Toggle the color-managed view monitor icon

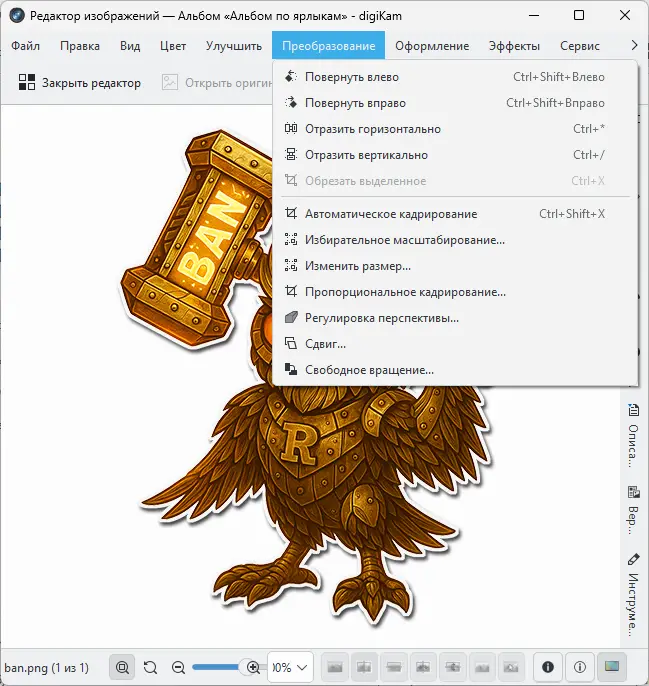[x=611, y=667]
